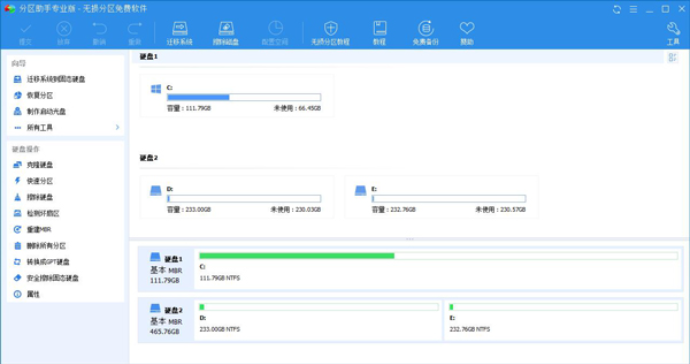
Task: Launch the 免费备份 (Free Backup) icon
Action: tap(425, 33)
